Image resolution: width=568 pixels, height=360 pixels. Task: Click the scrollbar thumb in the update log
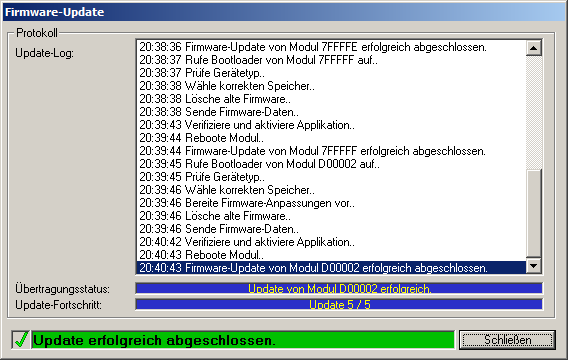(534, 214)
